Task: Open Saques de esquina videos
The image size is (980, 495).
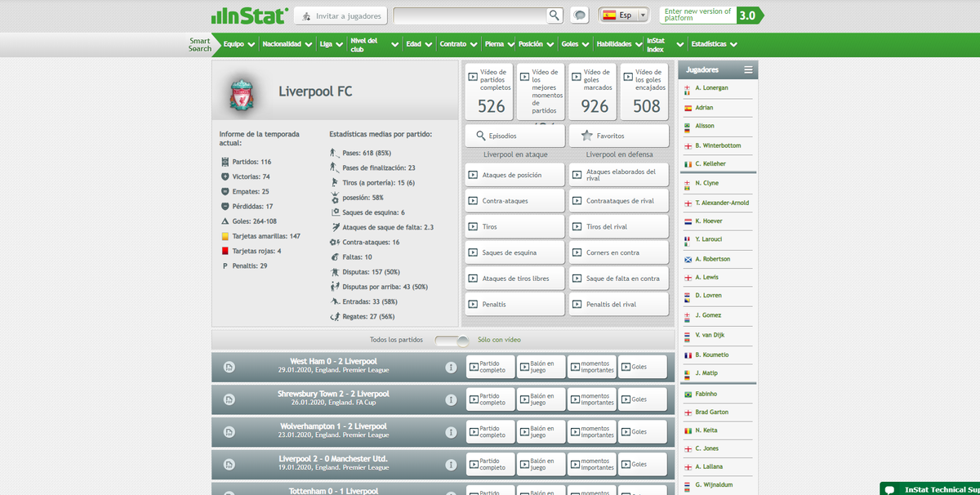Action: (515, 252)
